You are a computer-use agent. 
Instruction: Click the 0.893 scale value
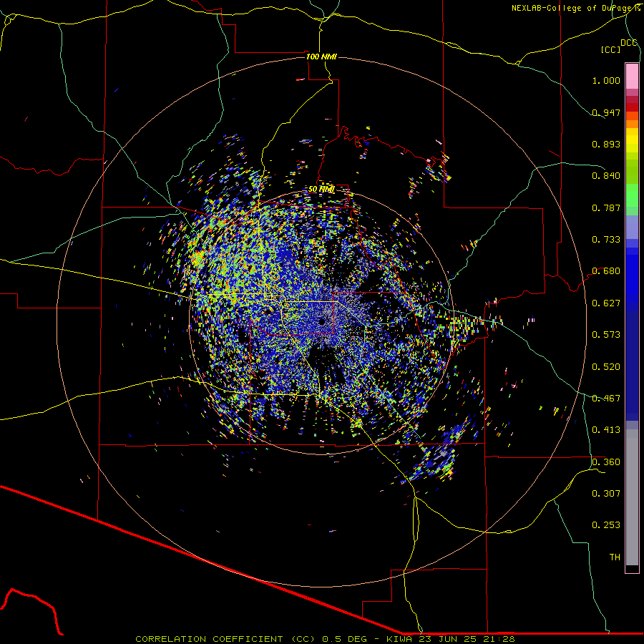click(606, 144)
